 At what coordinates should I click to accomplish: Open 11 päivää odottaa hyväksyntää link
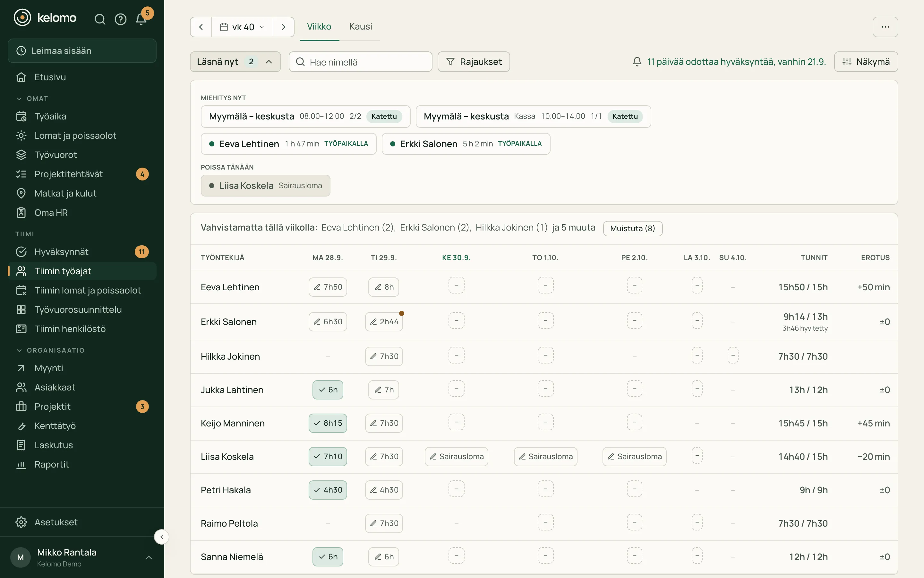pos(729,62)
